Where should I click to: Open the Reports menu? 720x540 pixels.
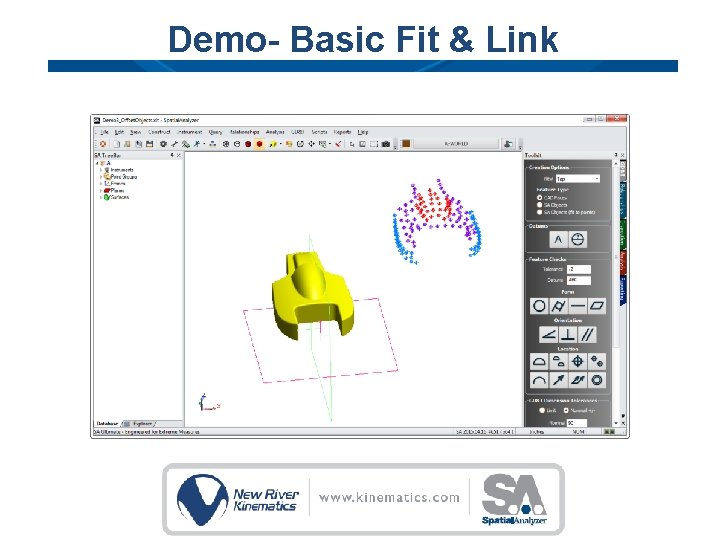pyautogui.click(x=342, y=132)
